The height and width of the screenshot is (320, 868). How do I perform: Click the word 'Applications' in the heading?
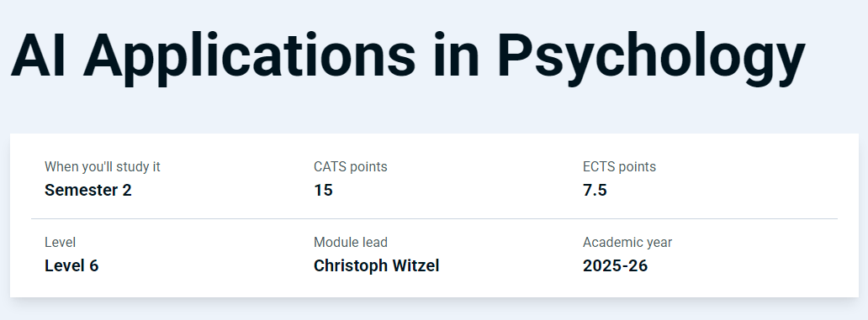click(249, 57)
